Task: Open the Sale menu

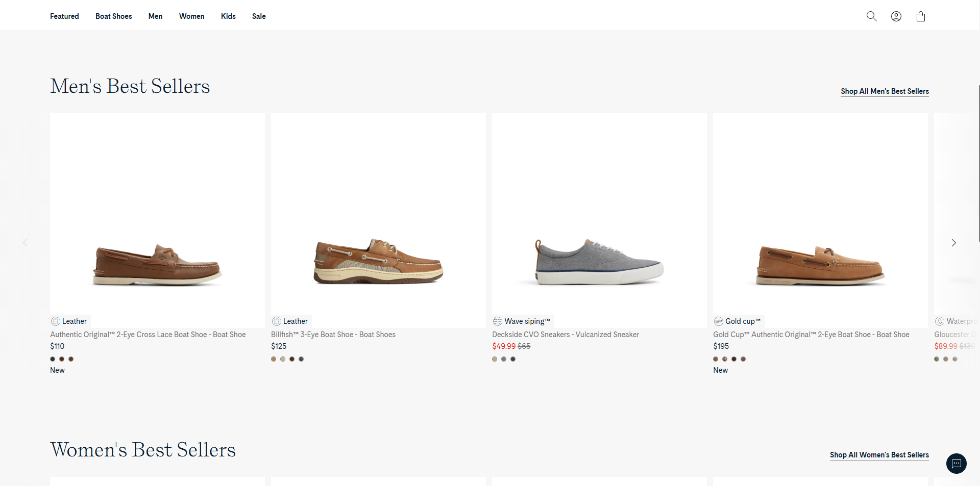Action: [x=259, y=16]
